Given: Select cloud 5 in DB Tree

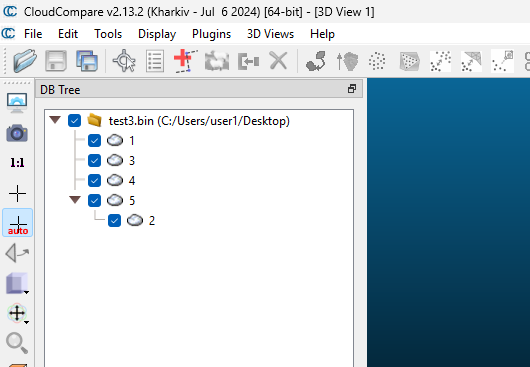Looking at the screenshot, I should tap(132, 200).
